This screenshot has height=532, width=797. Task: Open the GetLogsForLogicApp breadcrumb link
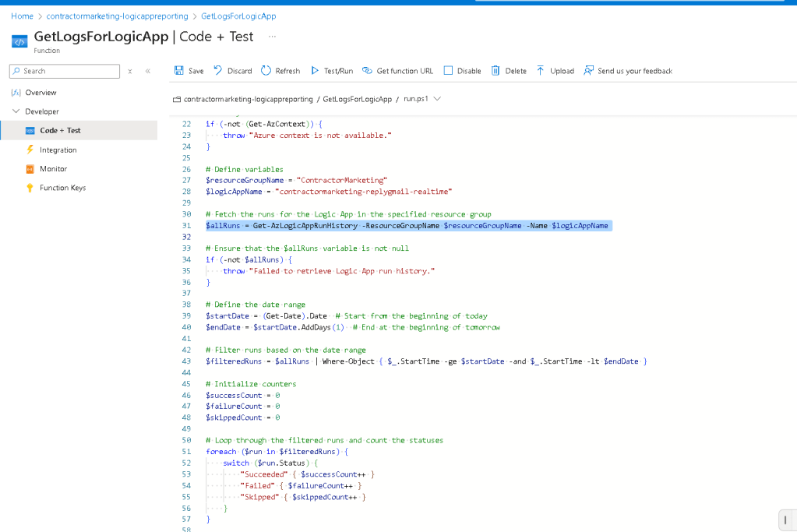pyautogui.click(x=238, y=16)
